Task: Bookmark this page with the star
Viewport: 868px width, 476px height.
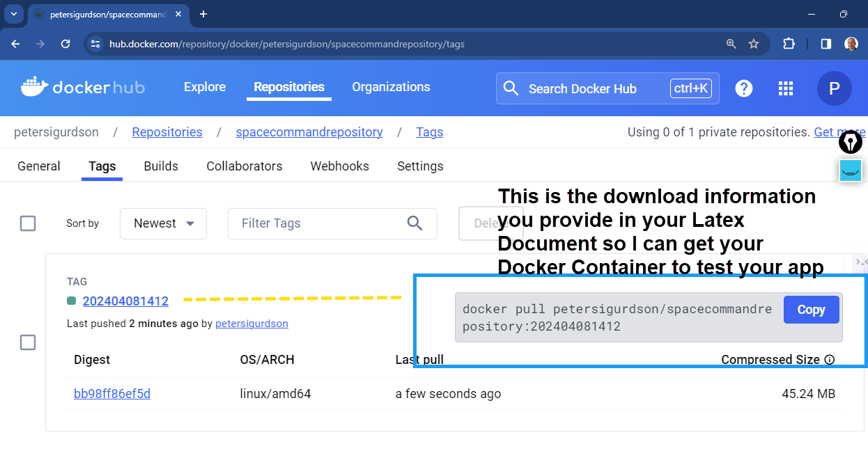Action: [x=754, y=44]
